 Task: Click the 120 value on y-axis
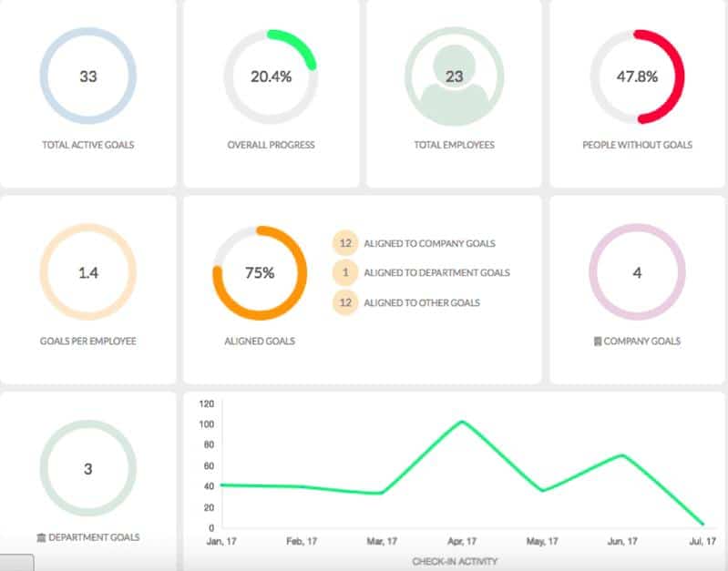point(207,403)
